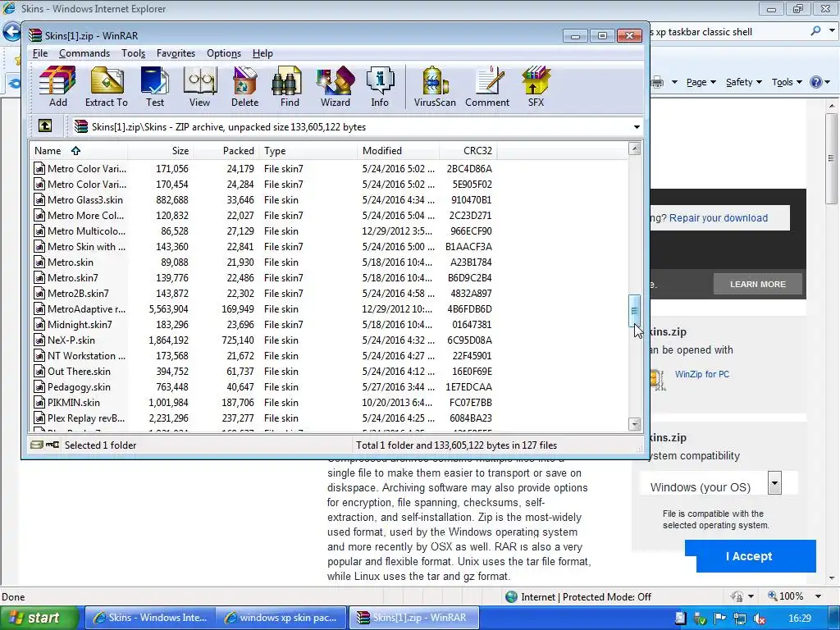Go up one folder level icon

tap(45, 126)
